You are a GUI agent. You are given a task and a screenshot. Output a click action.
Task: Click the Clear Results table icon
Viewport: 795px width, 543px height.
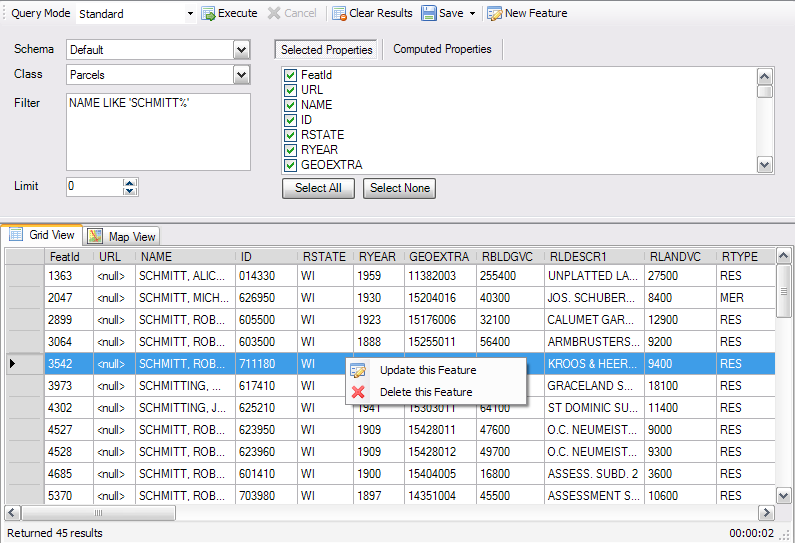339,13
